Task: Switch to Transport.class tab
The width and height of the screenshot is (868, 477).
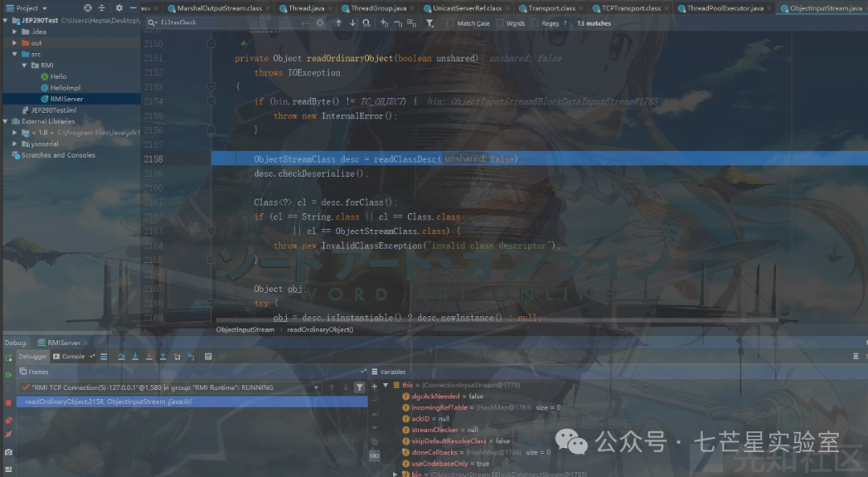Action: pyautogui.click(x=551, y=8)
